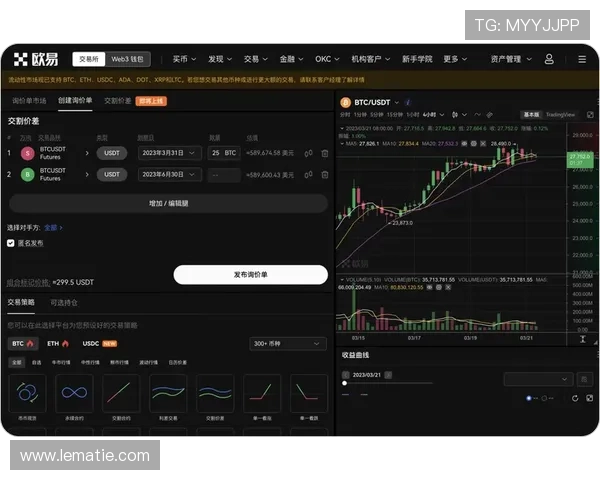Viewport: 600px width, 480px height.
Task: Click the USDT type pill on leg 1
Action: pyautogui.click(x=112, y=153)
